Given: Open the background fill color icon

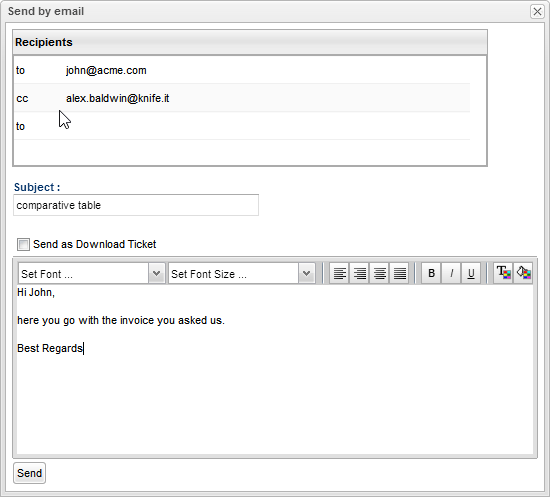Looking at the screenshot, I should click(523, 273).
